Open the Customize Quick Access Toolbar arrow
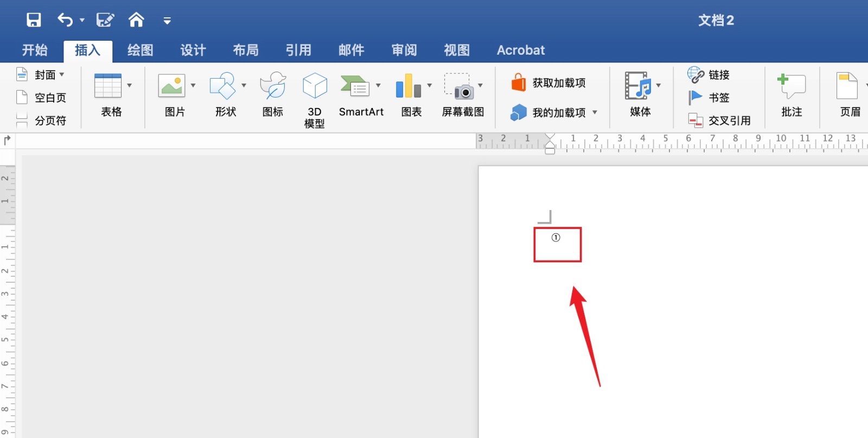Image resolution: width=868 pixels, height=438 pixels. click(167, 21)
